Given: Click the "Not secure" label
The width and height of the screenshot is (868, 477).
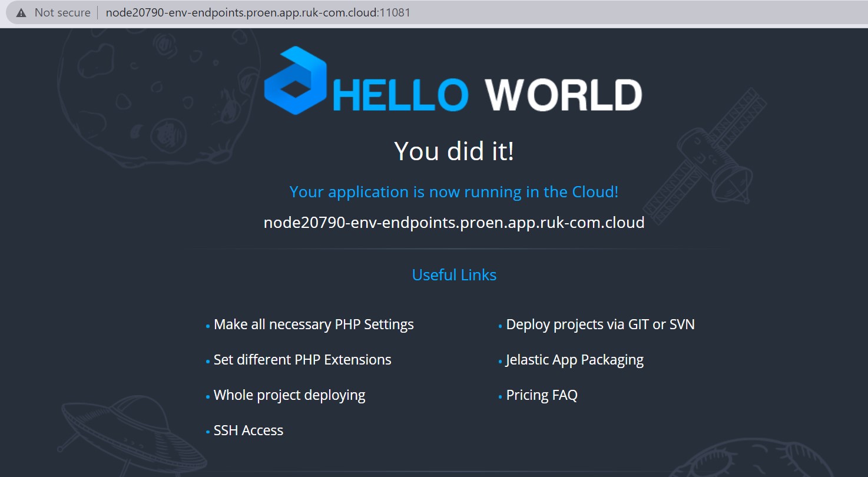Looking at the screenshot, I should [x=62, y=12].
